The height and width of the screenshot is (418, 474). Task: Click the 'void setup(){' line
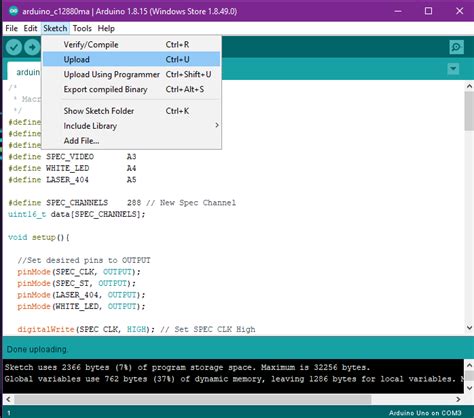39,237
